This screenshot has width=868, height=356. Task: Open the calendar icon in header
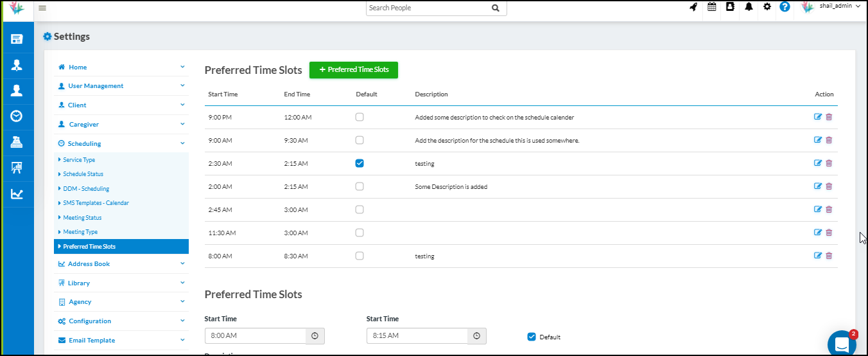click(711, 7)
